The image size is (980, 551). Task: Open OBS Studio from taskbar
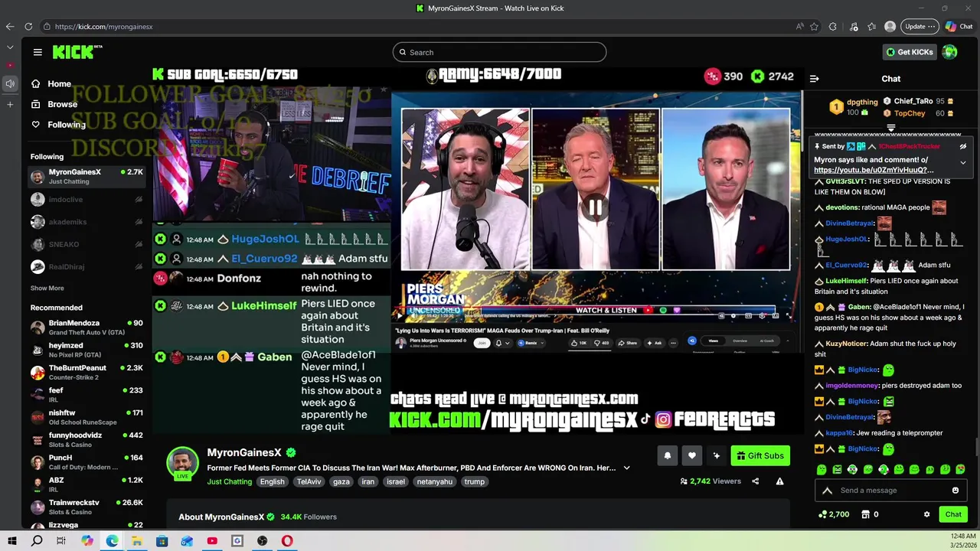[262, 541]
